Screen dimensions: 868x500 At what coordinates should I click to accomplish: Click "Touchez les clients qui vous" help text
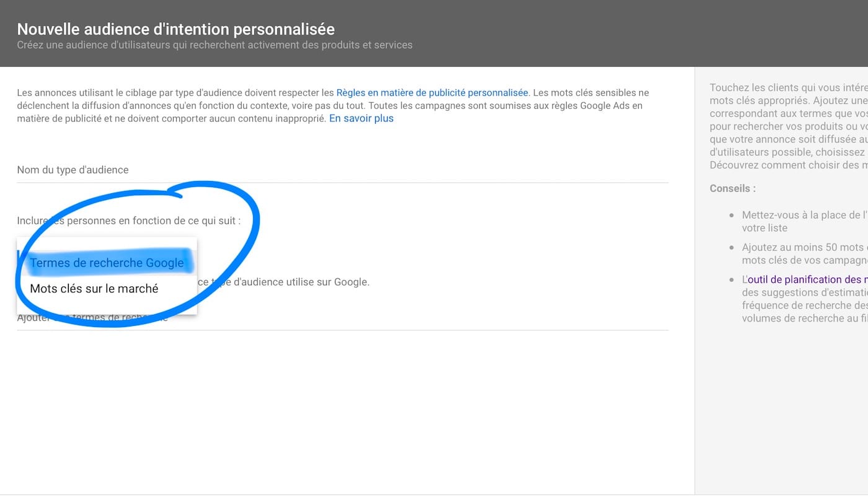[x=789, y=87]
